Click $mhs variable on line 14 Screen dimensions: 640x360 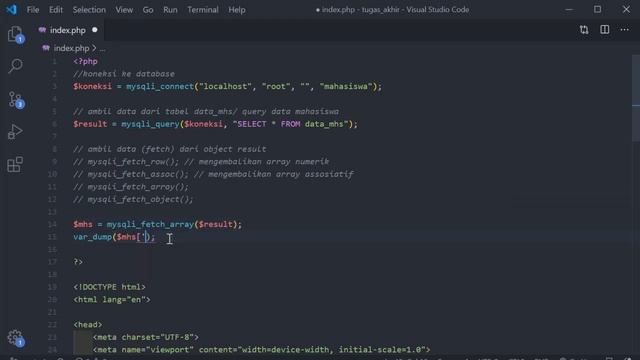click(83, 224)
